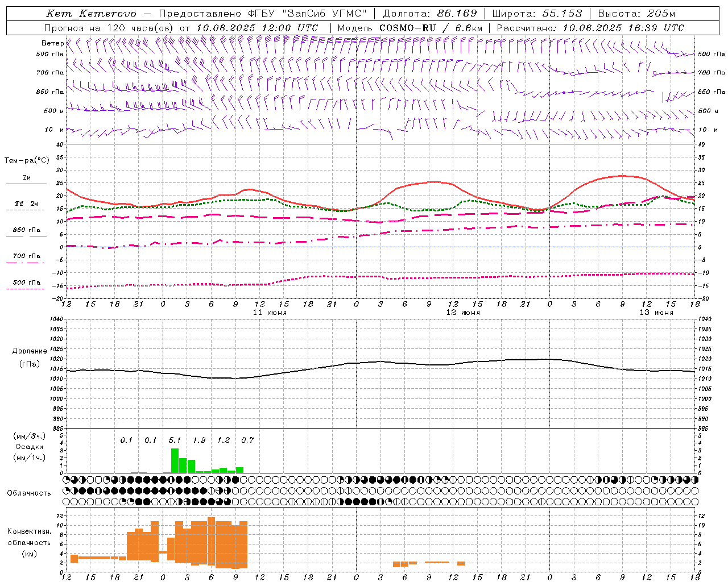
Task: Click the dashed 850 гПа temperature legend line
Action: pyautogui.click(x=25, y=236)
